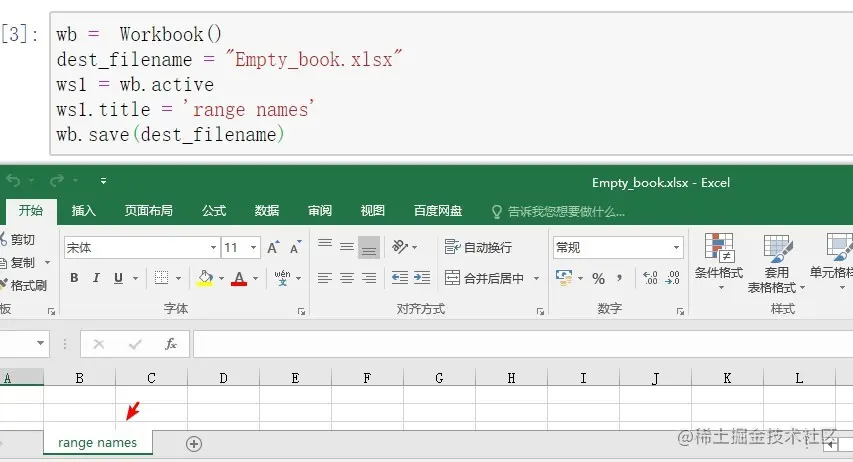Open 套用表格格式 table styles

pyautogui.click(x=775, y=263)
